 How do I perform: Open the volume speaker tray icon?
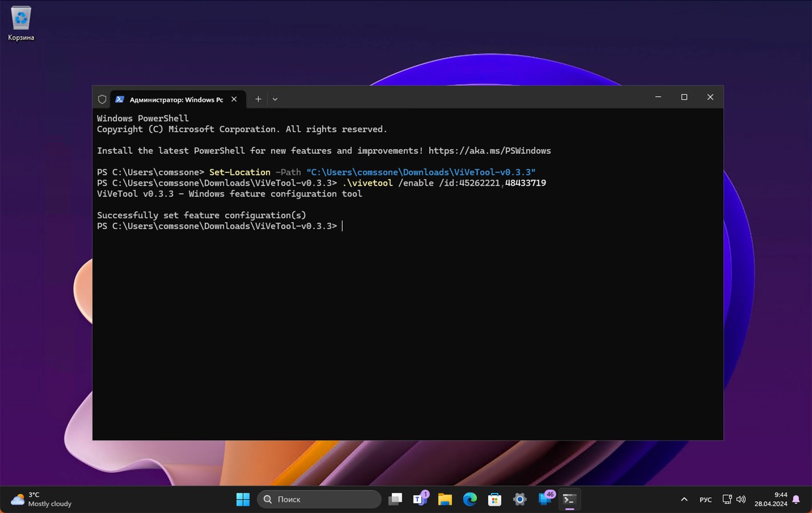tap(741, 499)
